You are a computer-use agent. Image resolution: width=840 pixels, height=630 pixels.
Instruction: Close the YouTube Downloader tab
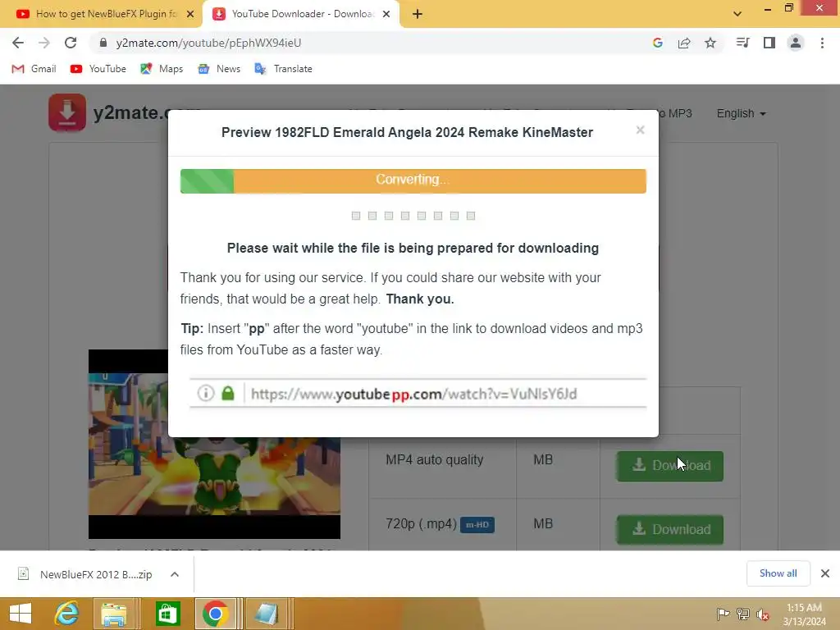coord(386,14)
